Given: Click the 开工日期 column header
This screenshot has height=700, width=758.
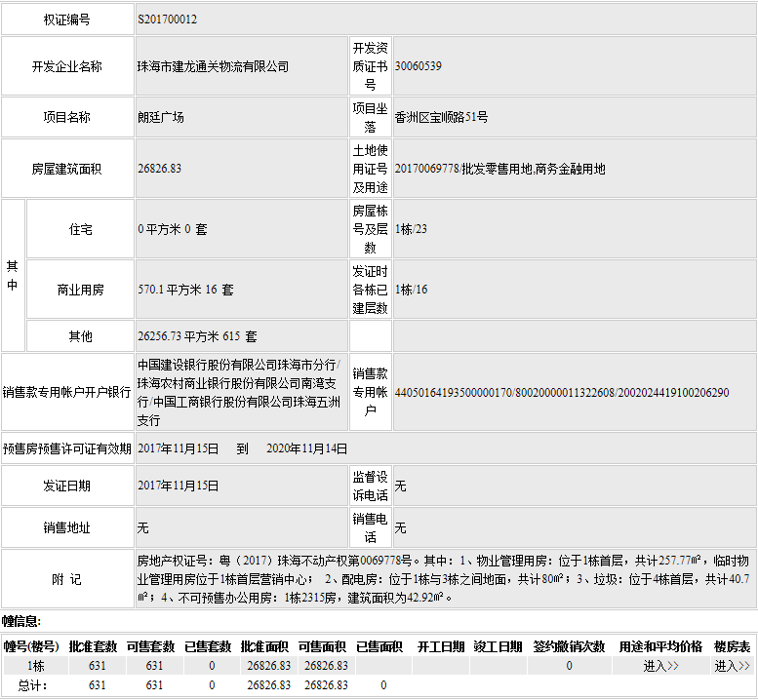Looking at the screenshot, I should (441, 646).
